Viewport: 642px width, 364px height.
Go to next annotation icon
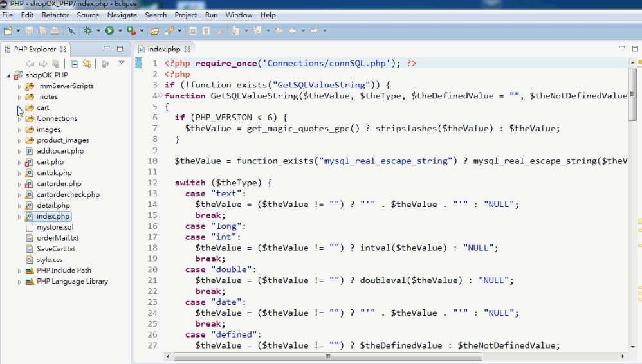[236, 31]
